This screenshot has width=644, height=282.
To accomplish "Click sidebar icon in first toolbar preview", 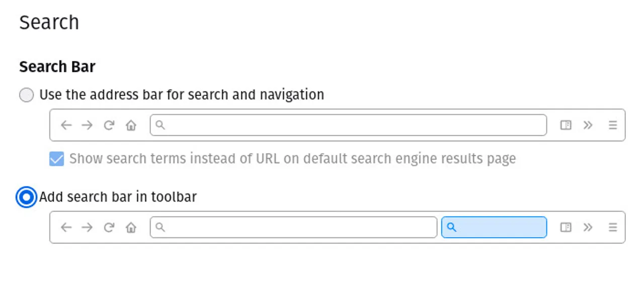I will click(x=566, y=125).
